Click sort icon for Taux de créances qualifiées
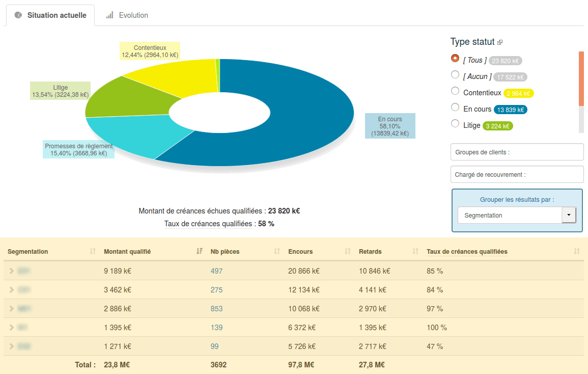The width and height of the screenshot is (588, 374). click(x=576, y=251)
